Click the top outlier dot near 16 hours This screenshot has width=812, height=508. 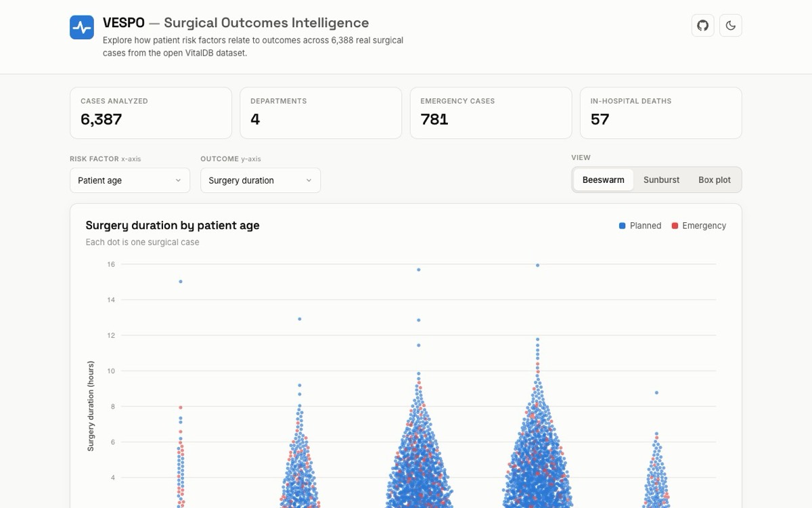pyautogui.click(x=538, y=266)
